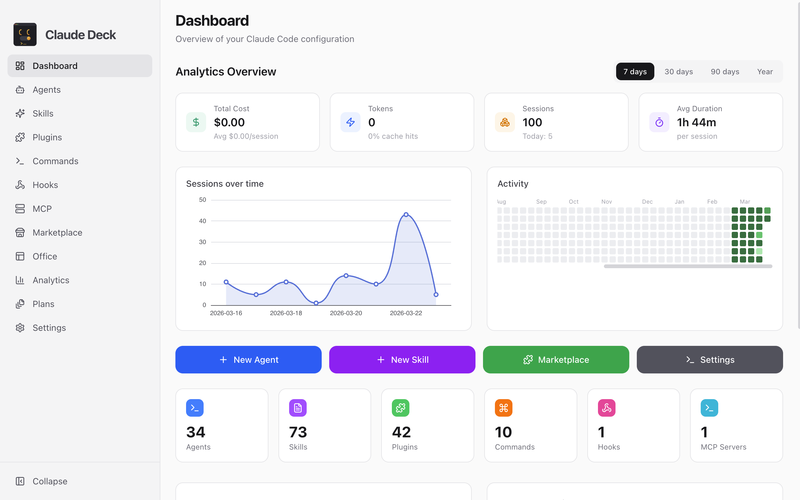Viewport: 800px width, 500px height.
Task: Click the blue New Agent button
Action: (x=248, y=360)
